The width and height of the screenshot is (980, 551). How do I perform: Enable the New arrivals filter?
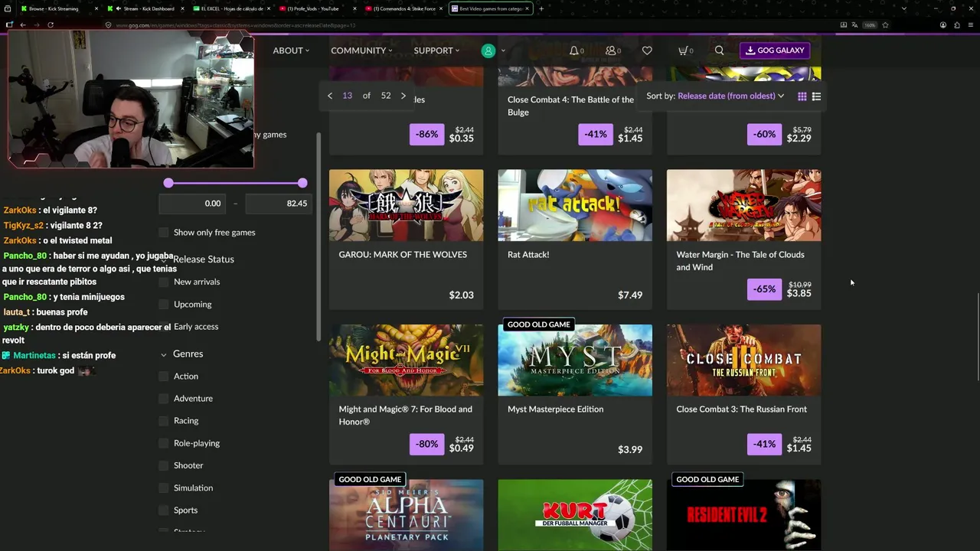(163, 282)
